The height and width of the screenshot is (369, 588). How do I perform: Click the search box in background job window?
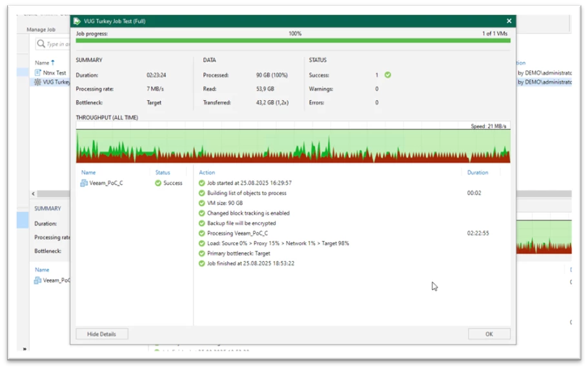(52, 44)
